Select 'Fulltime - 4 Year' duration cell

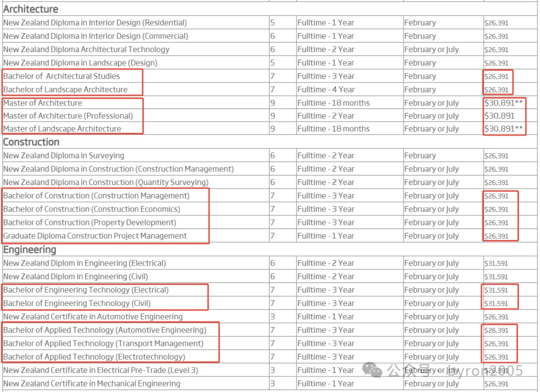(325, 89)
